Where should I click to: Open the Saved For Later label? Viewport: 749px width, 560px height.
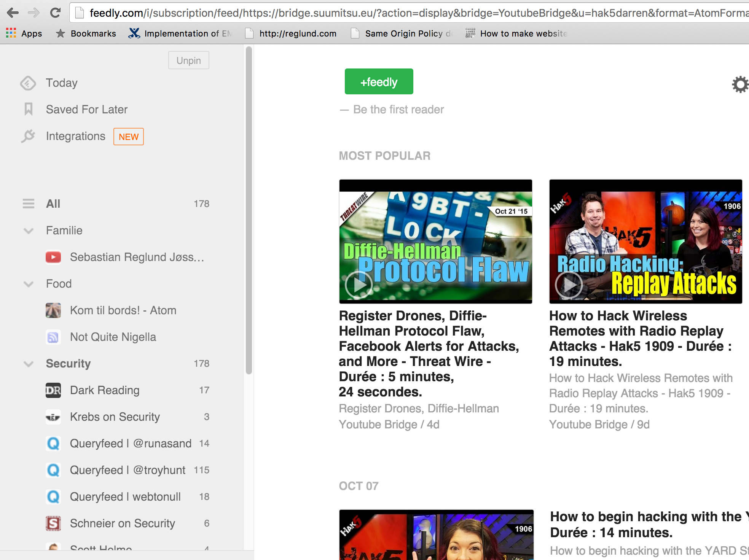tap(87, 110)
